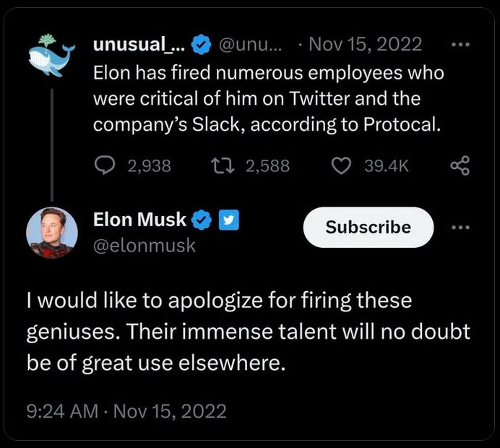Click the share icon on the top tweet
This screenshot has width=500, height=448.
point(460,166)
